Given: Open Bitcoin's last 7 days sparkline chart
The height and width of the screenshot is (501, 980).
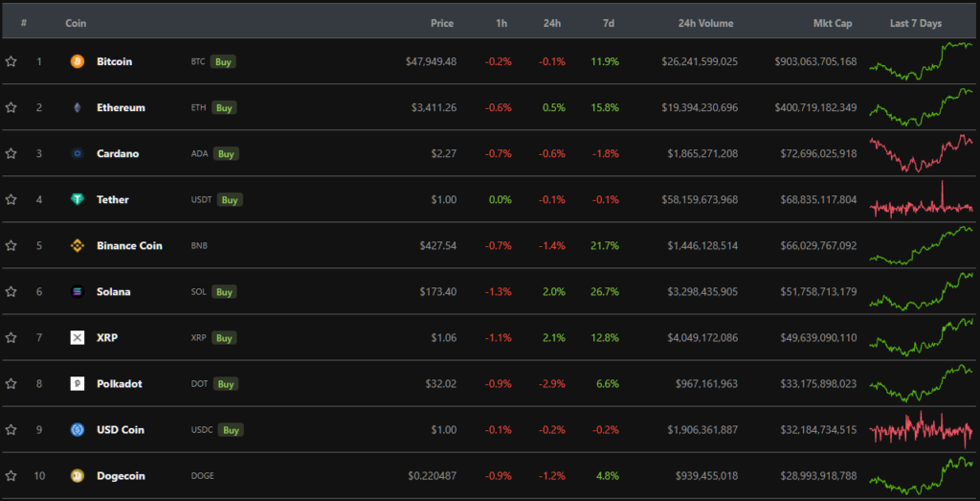Looking at the screenshot, I should point(921,61).
